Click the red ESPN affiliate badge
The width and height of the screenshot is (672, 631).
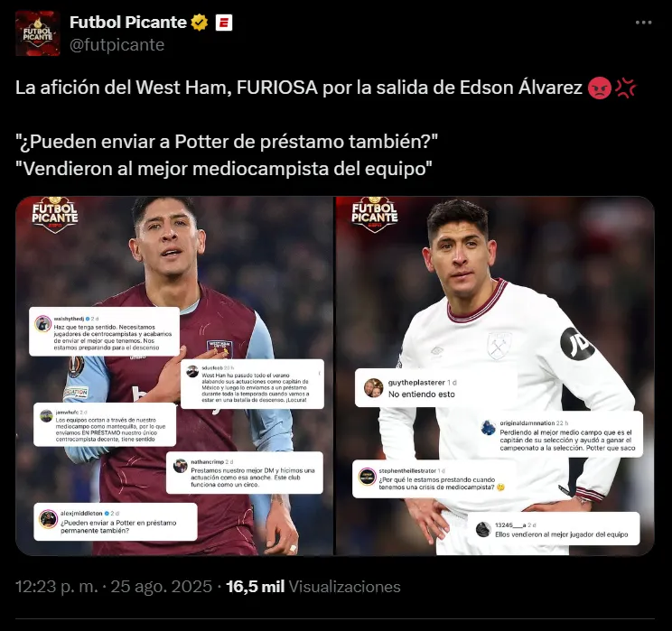click(x=223, y=23)
